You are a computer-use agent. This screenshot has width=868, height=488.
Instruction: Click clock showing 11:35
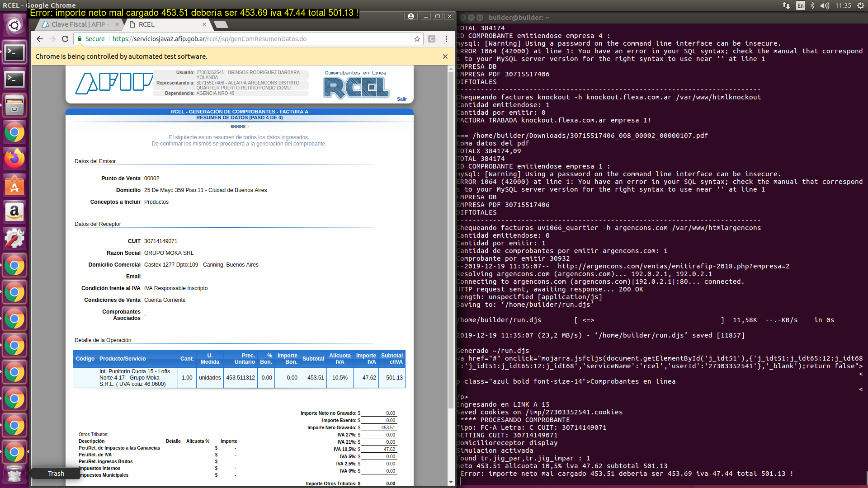[843, 5]
